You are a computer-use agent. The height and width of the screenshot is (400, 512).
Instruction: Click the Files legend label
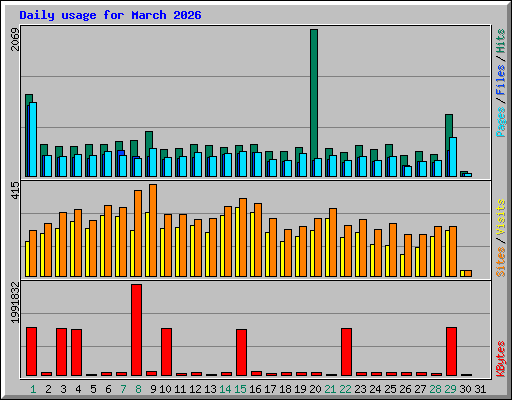(x=500, y=80)
